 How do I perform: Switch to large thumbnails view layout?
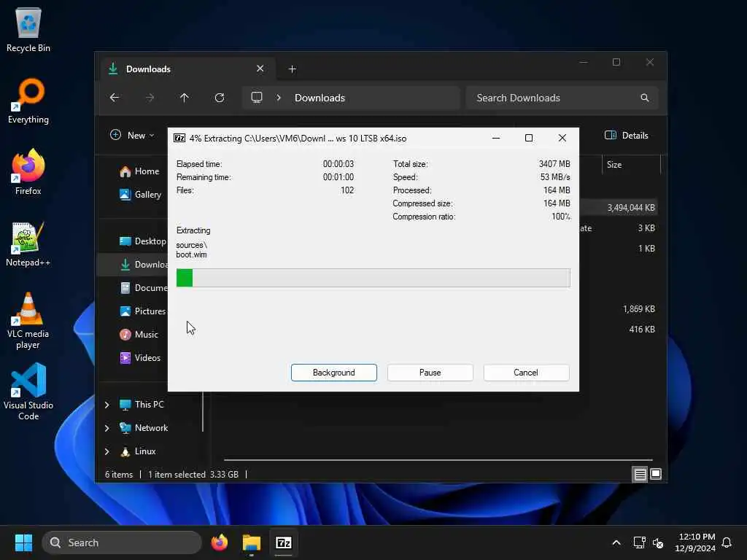pyautogui.click(x=656, y=474)
